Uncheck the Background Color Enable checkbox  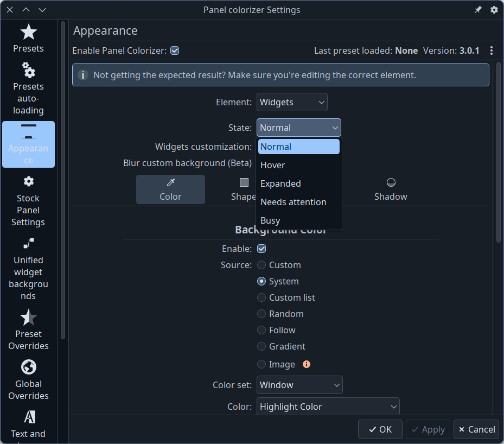click(261, 249)
